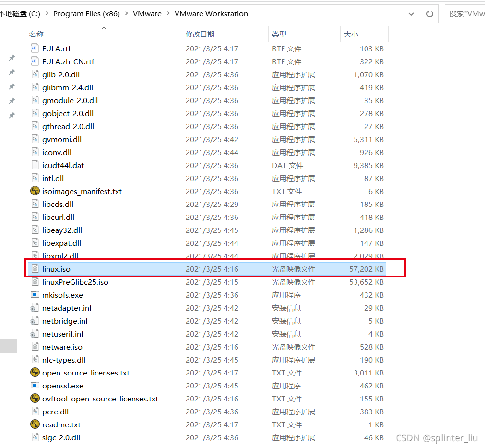Expand chevron after Program Files (x86)
Viewport: 485px width, 448px height.
pos(127,13)
